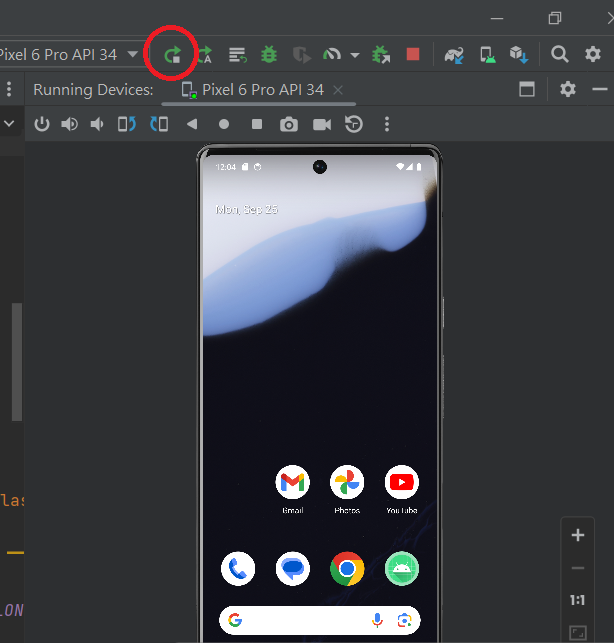
Task: Increase emulator volume
Action: click(x=69, y=124)
